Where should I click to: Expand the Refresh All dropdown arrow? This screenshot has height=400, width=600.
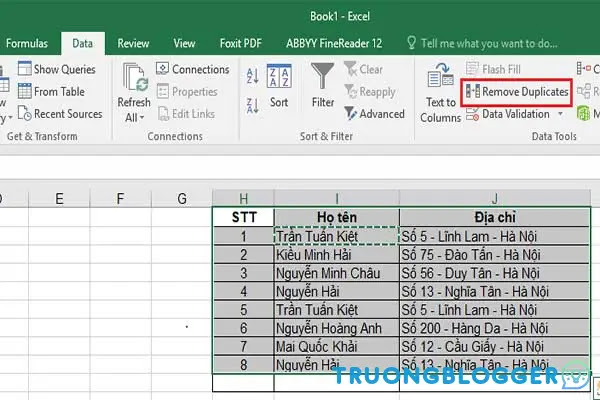pyautogui.click(x=142, y=118)
